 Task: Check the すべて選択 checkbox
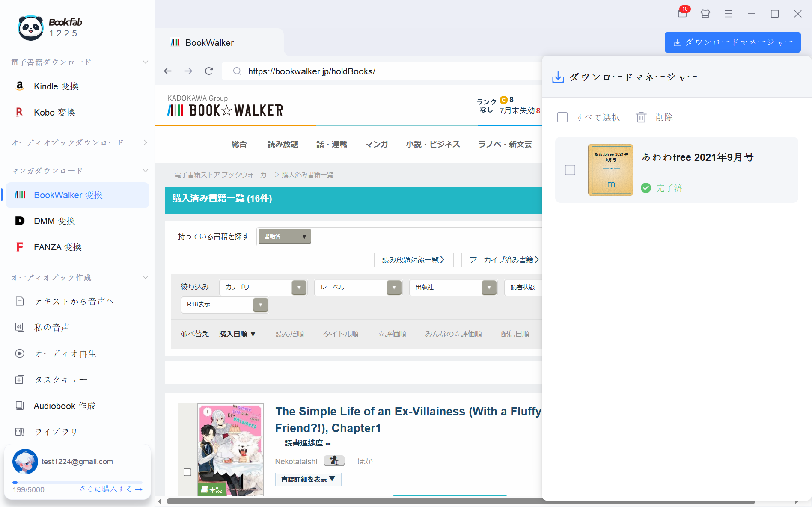click(x=562, y=117)
